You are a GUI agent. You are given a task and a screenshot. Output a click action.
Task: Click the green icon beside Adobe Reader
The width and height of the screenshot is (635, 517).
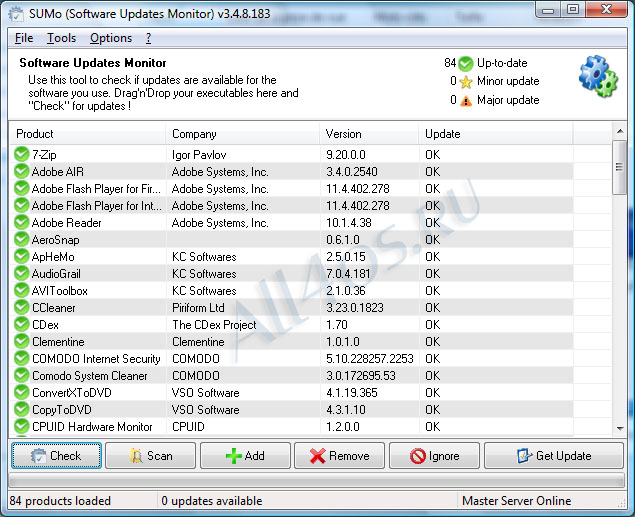tap(21, 222)
